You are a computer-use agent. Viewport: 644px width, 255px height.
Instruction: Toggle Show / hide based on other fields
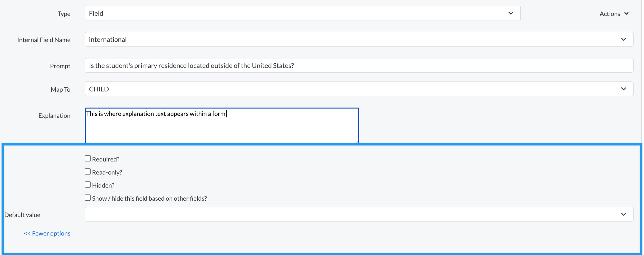pyautogui.click(x=88, y=198)
